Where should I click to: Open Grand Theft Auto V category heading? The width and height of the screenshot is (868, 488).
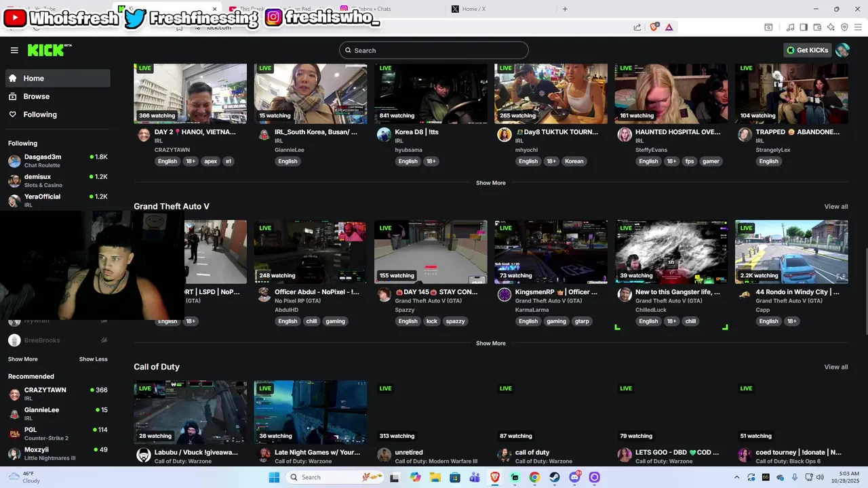click(x=172, y=207)
